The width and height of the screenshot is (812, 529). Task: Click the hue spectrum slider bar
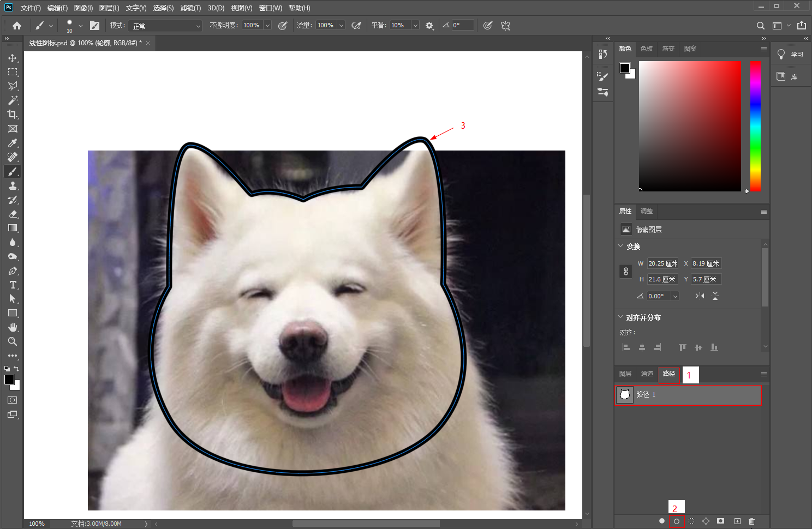tap(755, 126)
